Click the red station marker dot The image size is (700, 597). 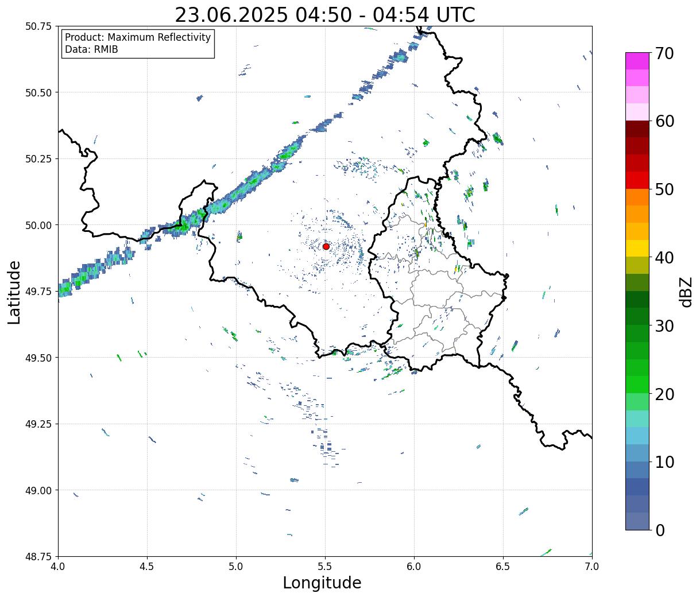[326, 246]
